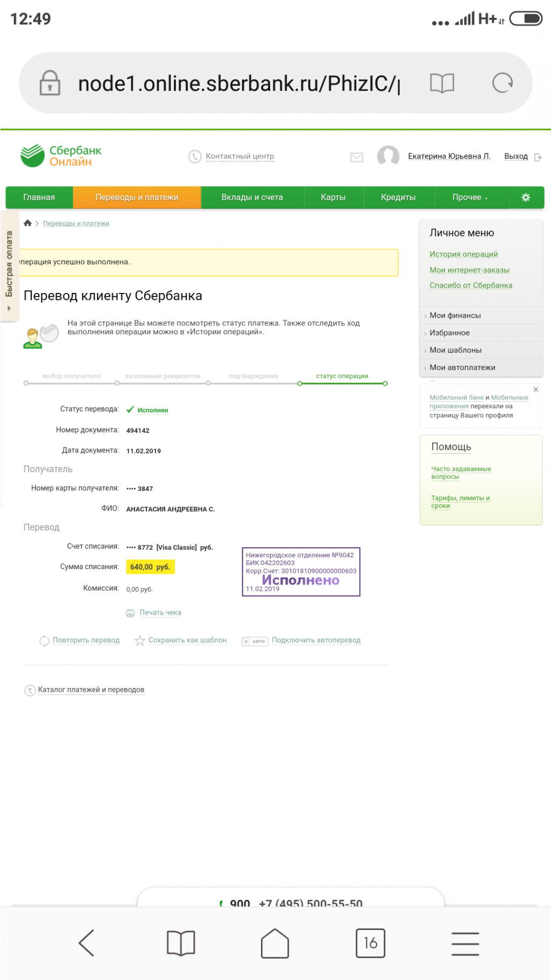Open the Кредиты tab

coord(398,197)
